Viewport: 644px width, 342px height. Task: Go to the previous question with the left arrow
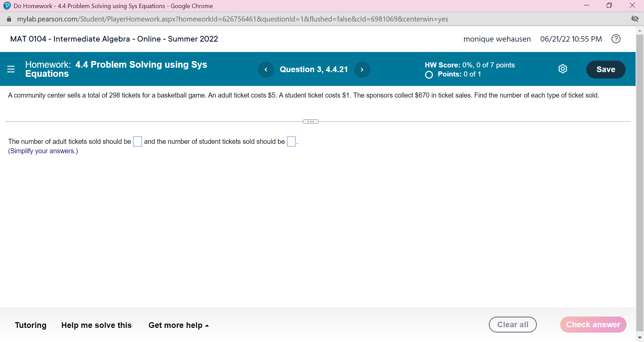266,69
